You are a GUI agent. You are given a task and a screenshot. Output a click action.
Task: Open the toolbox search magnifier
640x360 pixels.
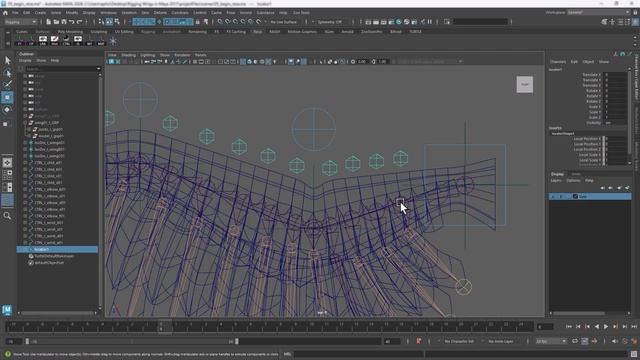[7, 216]
